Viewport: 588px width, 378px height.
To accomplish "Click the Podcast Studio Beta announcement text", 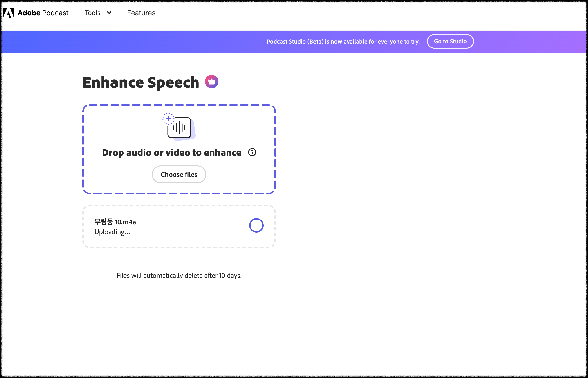I will [x=343, y=42].
